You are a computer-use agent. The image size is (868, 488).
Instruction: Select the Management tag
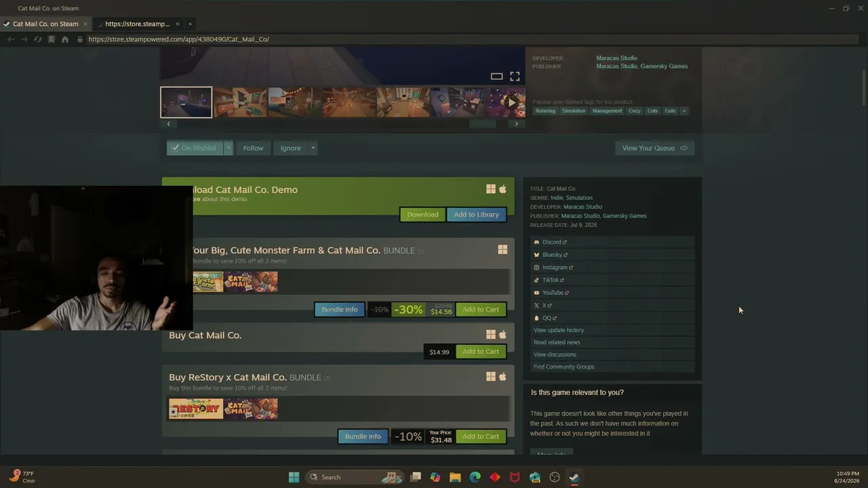coord(607,111)
